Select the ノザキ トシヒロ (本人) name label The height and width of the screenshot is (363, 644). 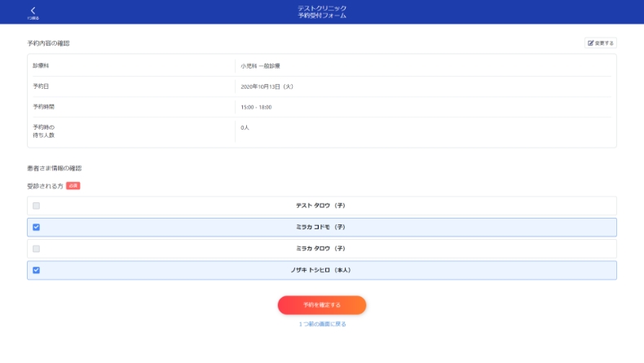tap(321, 270)
